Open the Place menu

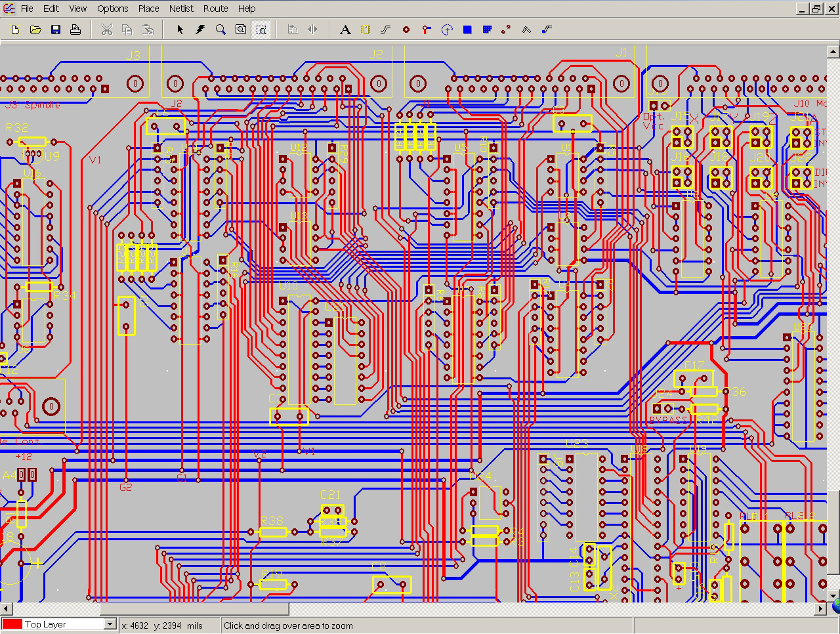coord(148,9)
